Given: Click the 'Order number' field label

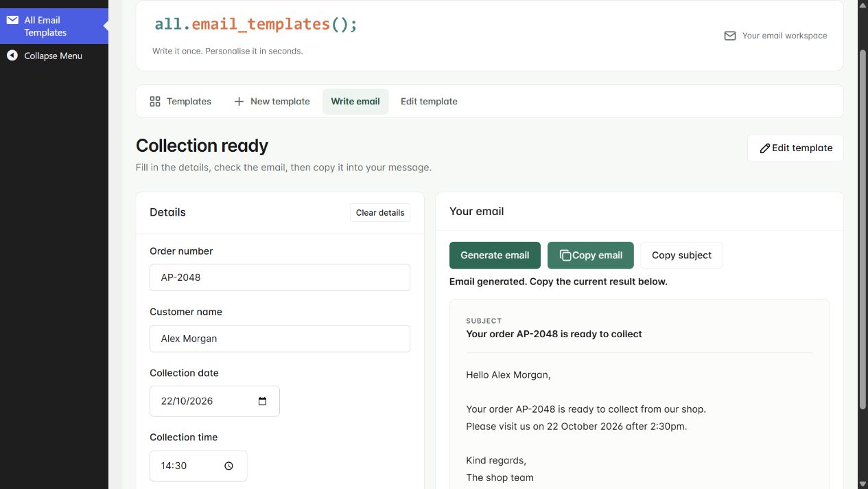Looking at the screenshot, I should (x=181, y=251).
